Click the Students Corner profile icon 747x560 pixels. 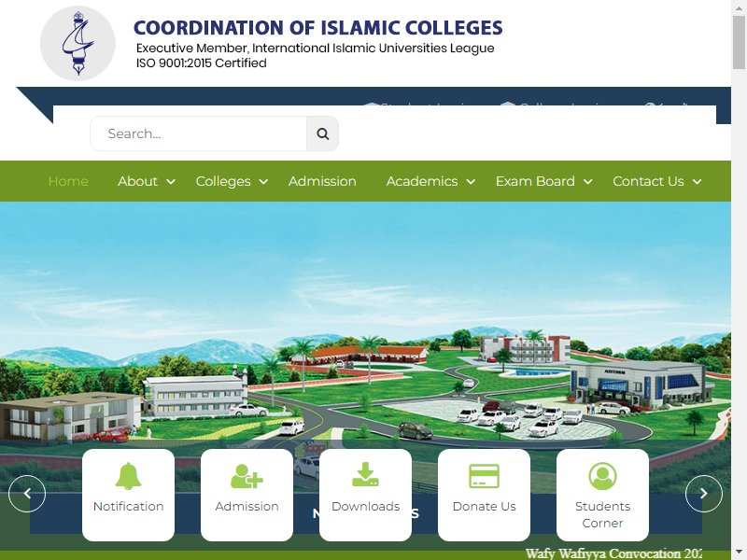tap(602, 476)
